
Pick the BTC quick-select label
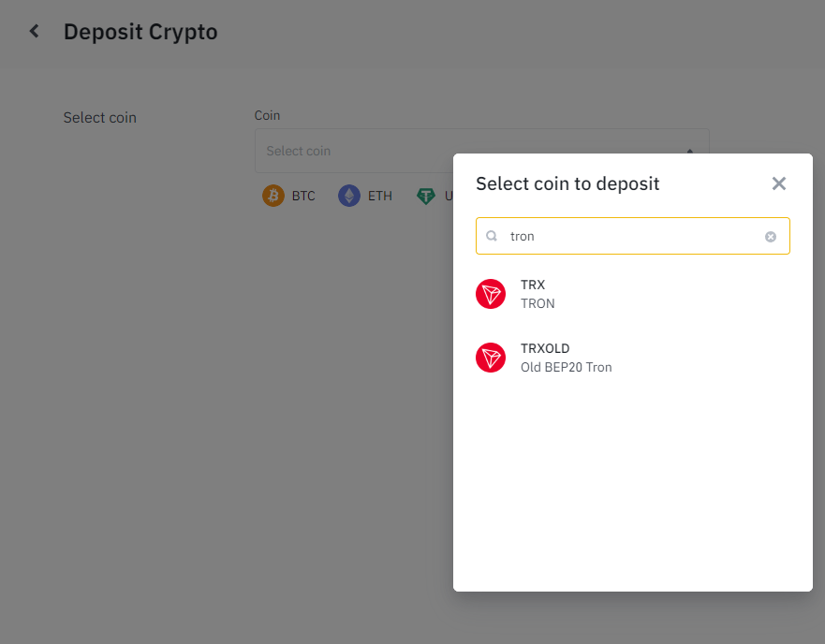[303, 196]
